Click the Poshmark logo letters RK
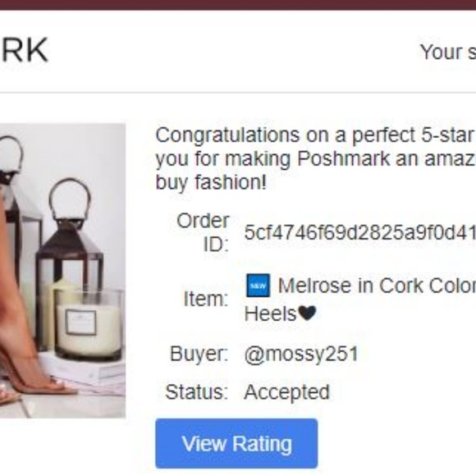476x476 pixels. pyautogui.click(x=25, y=50)
